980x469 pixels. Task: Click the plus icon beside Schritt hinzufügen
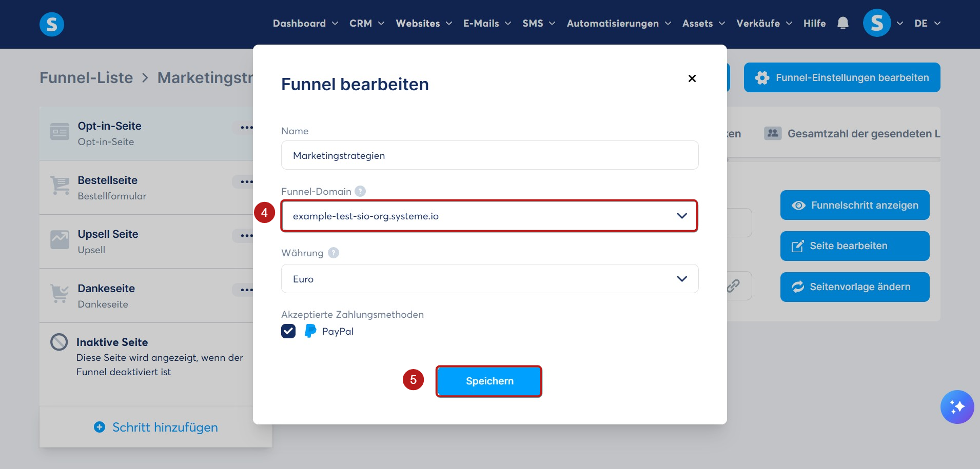coord(100,427)
